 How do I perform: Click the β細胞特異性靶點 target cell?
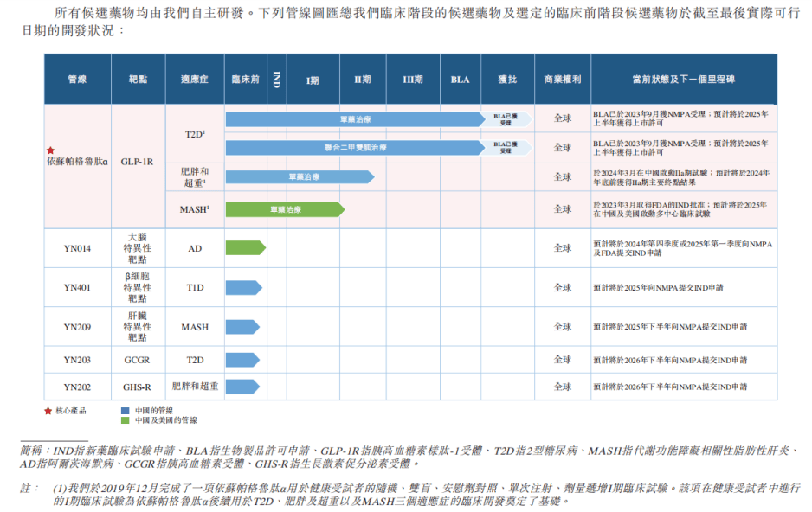[x=138, y=287]
